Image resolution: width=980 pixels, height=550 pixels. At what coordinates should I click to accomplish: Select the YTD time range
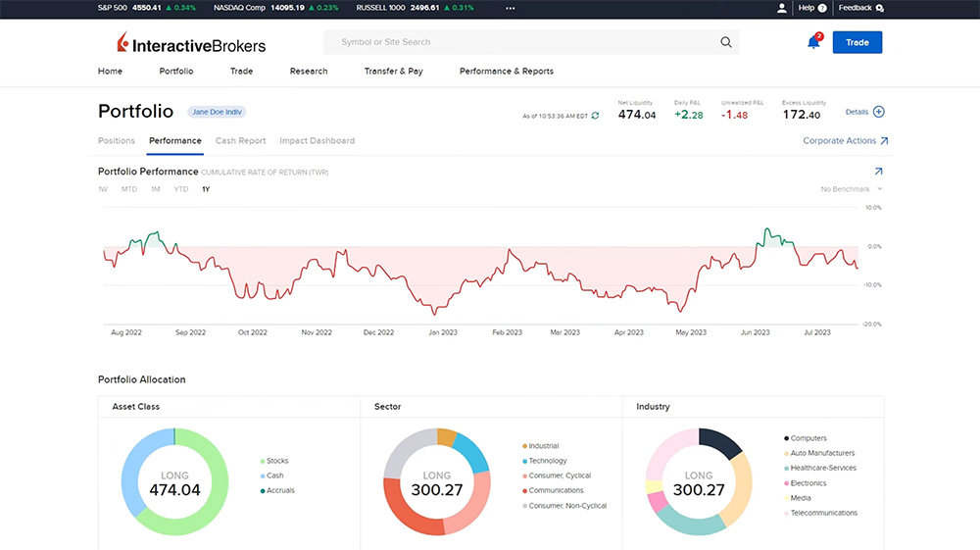pyautogui.click(x=180, y=189)
